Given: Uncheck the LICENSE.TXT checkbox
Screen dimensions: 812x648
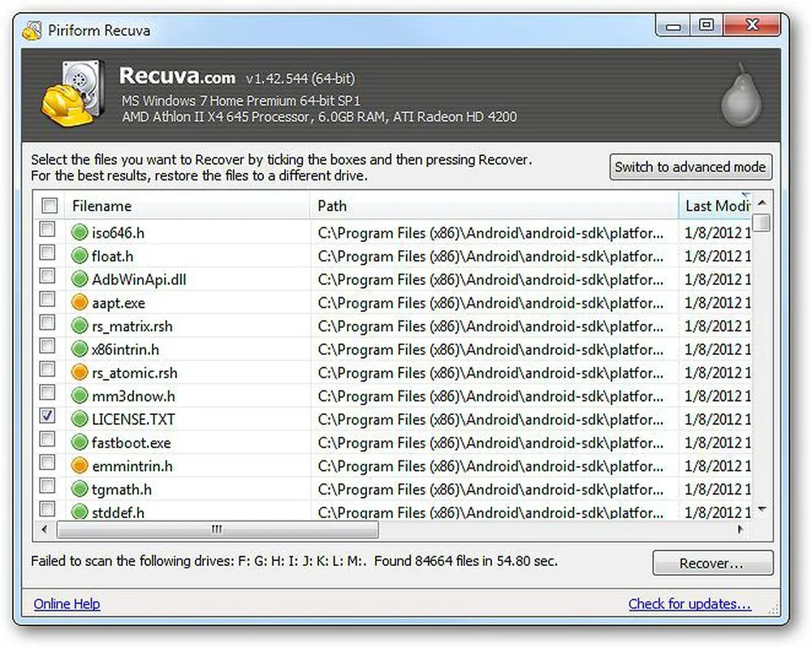Looking at the screenshot, I should click(x=48, y=417).
